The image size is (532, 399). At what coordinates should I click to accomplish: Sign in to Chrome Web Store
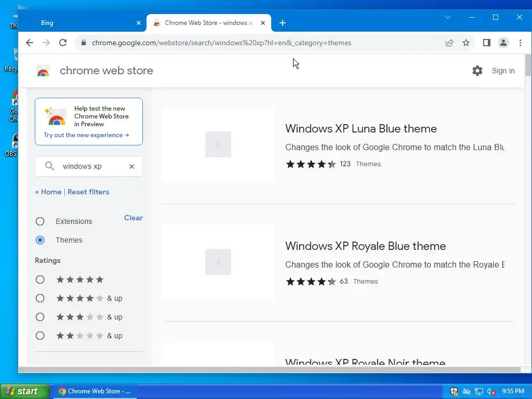tap(503, 71)
